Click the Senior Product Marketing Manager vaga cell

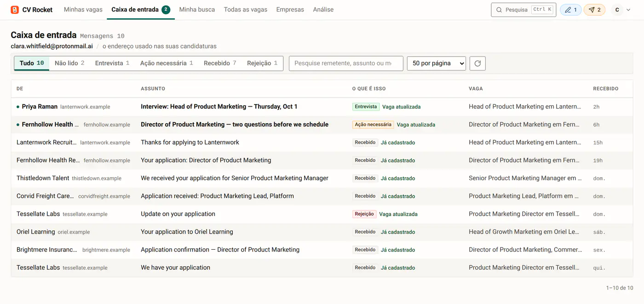click(525, 178)
